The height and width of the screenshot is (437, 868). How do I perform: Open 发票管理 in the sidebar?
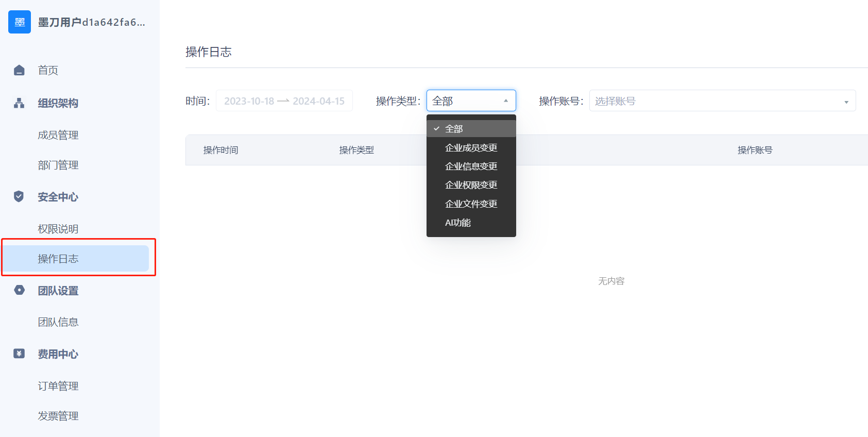pos(58,416)
